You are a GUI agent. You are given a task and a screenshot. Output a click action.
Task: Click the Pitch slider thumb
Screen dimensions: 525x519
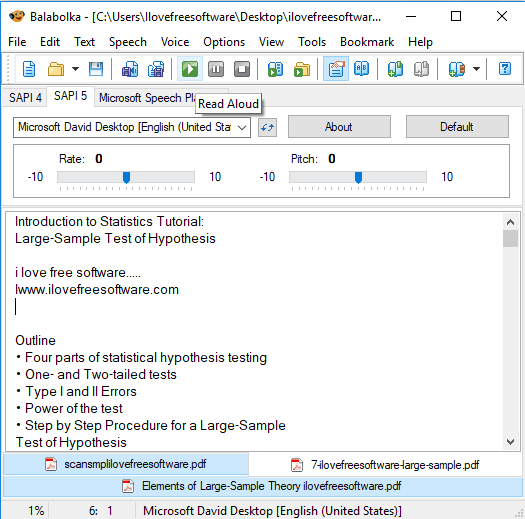358,177
